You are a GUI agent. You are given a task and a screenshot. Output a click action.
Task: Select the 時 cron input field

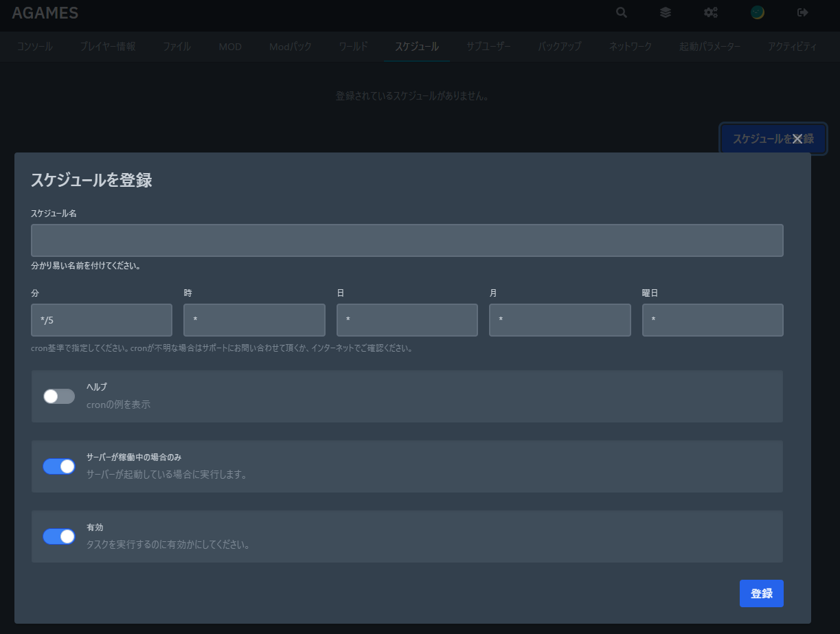[254, 320]
